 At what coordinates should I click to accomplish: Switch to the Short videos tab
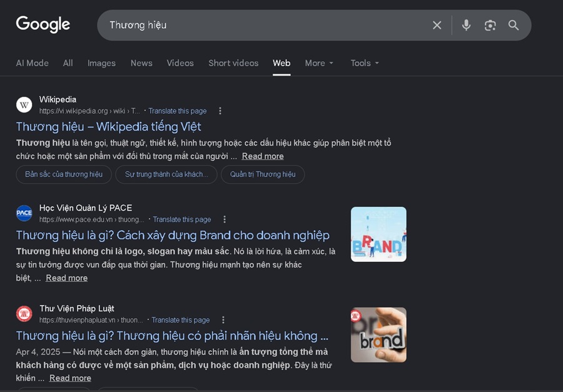pyautogui.click(x=233, y=63)
